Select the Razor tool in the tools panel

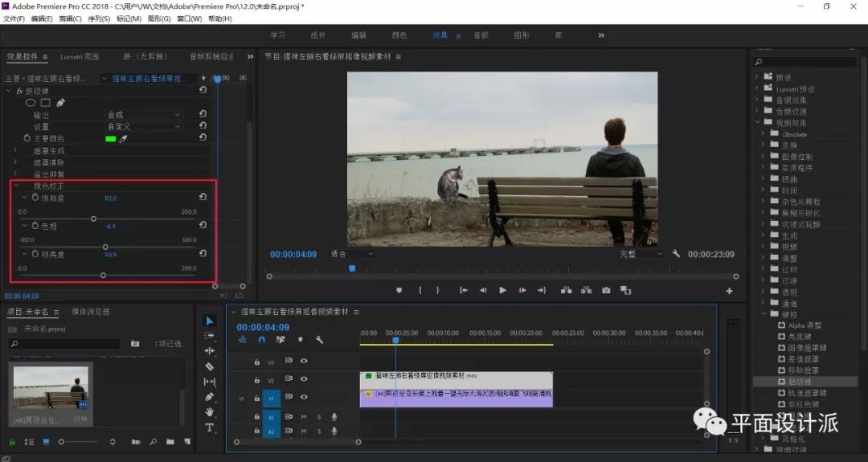210,366
